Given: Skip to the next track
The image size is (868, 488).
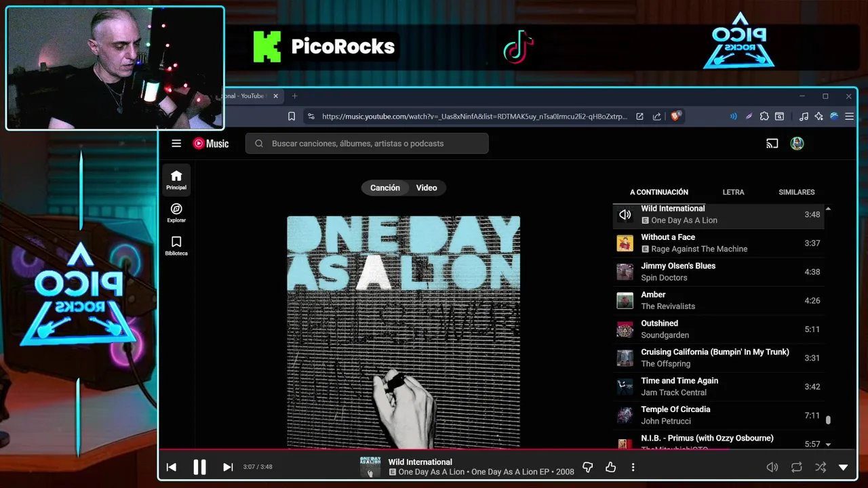Looking at the screenshot, I should pyautogui.click(x=228, y=467).
